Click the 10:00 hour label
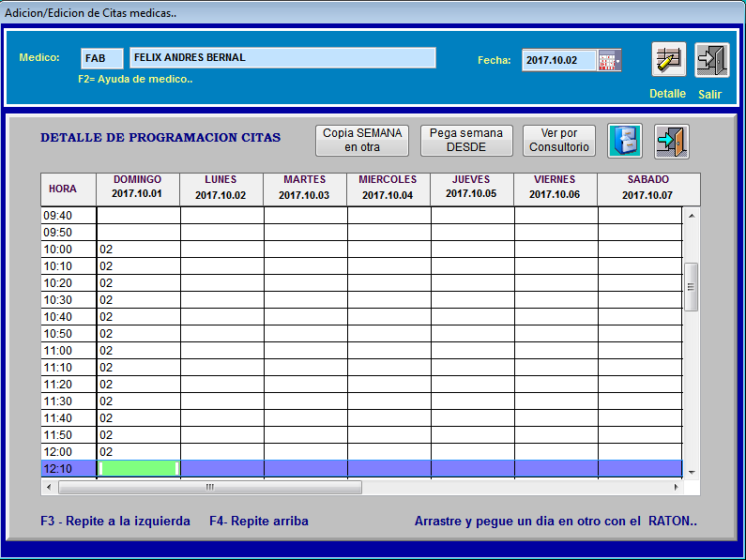 pos(58,250)
